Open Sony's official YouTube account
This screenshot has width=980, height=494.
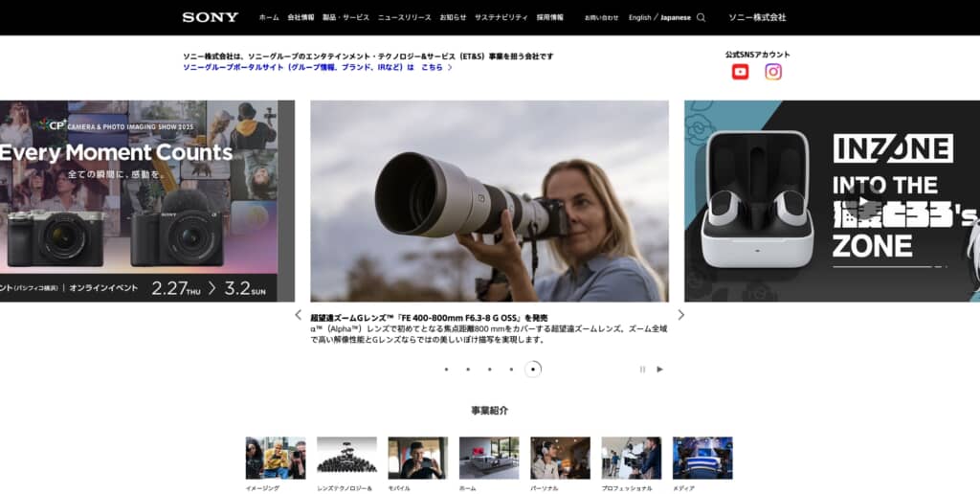740,72
